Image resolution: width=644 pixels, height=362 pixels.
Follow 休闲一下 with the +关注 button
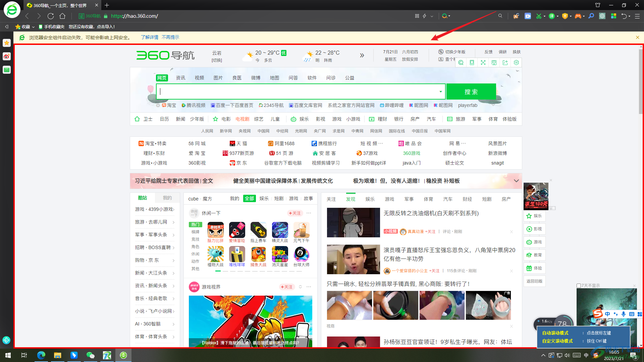tap(295, 213)
